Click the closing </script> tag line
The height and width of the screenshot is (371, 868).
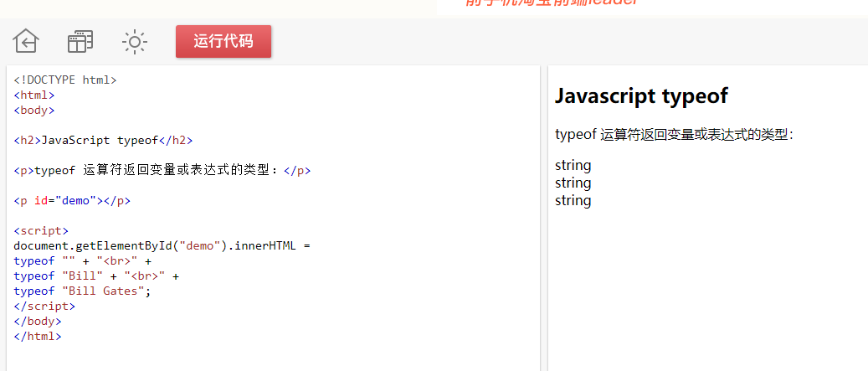pos(44,306)
